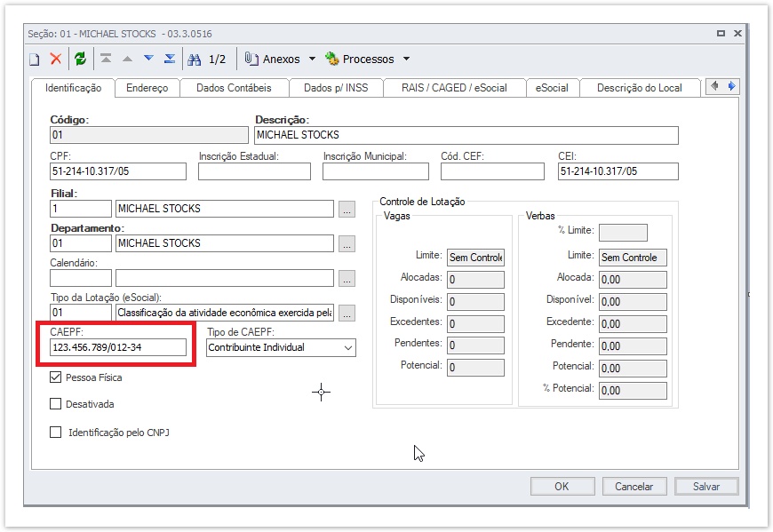Go to last record arrow icon
Screen dimensions: 773x532
(x=170, y=59)
